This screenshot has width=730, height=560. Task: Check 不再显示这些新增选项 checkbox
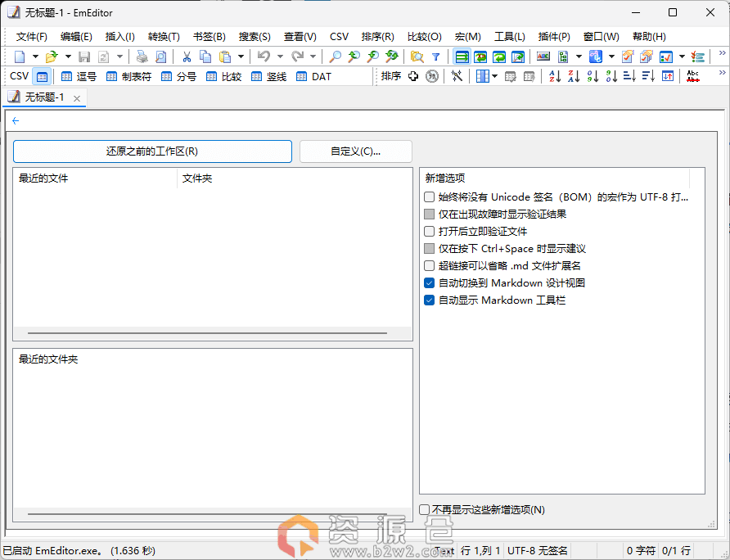pos(425,509)
